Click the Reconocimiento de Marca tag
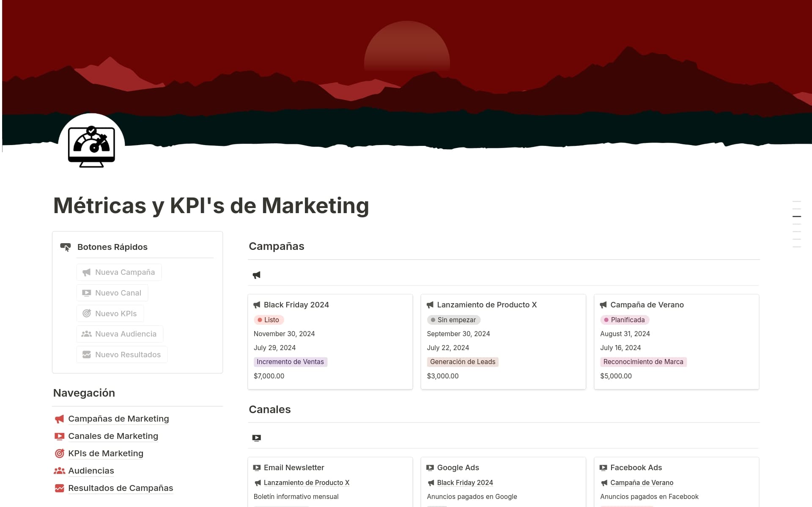 point(644,362)
